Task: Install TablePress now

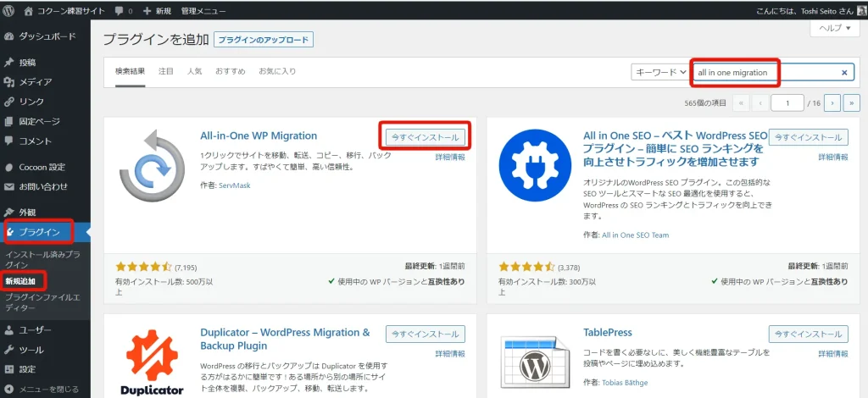Action: (808, 334)
